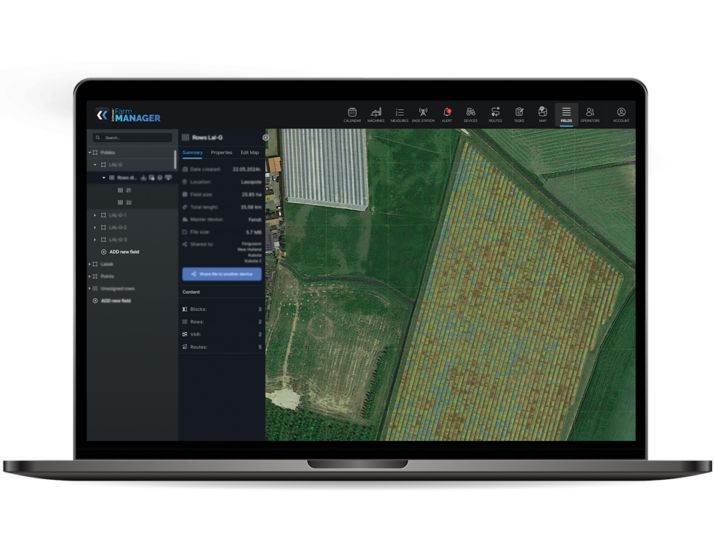Viewport: 714px width, 536px height.
Task: Click Share file to another device button
Action: 222,274
